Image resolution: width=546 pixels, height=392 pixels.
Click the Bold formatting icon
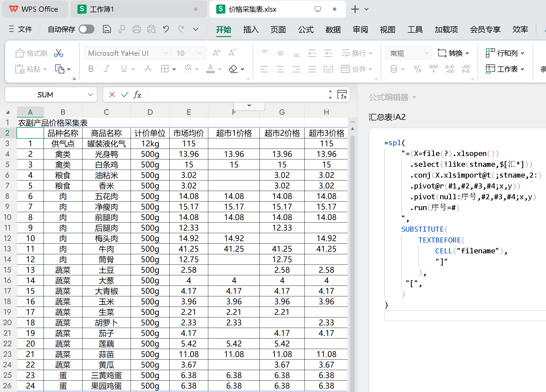point(91,69)
